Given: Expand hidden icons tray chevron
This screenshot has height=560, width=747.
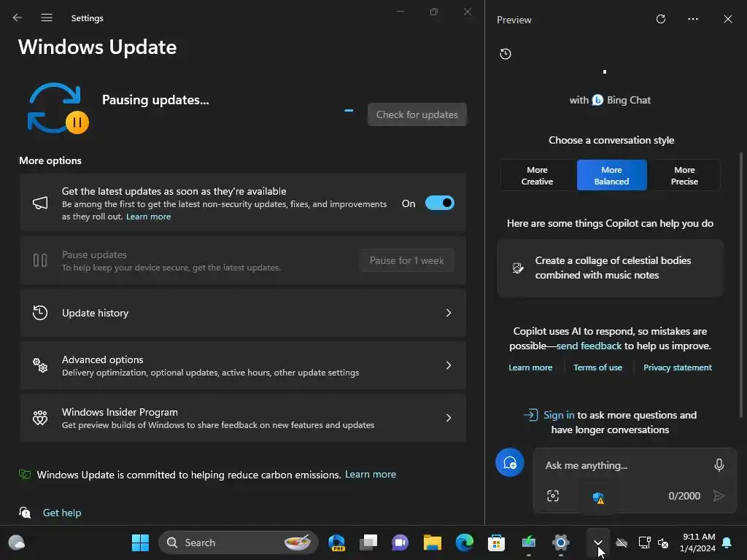Looking at the screenshot, I should coord(598,542).
